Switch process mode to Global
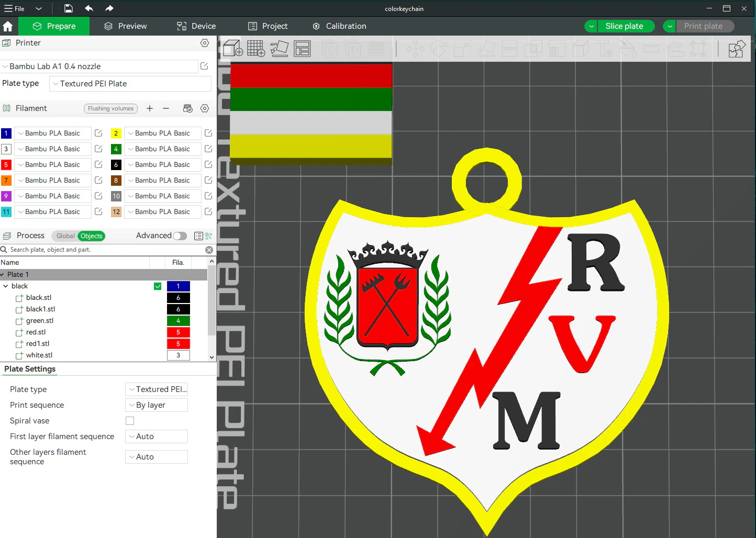This screenshot has width=756, height=538. point(65,236)
